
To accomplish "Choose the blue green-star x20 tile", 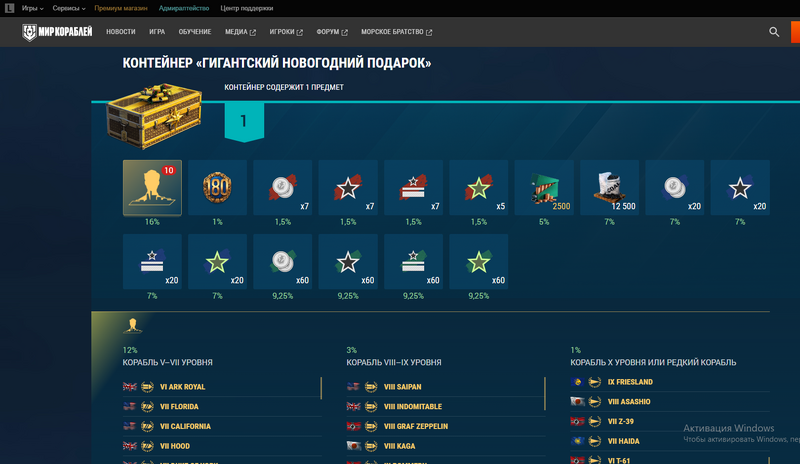I will point(217,262).
